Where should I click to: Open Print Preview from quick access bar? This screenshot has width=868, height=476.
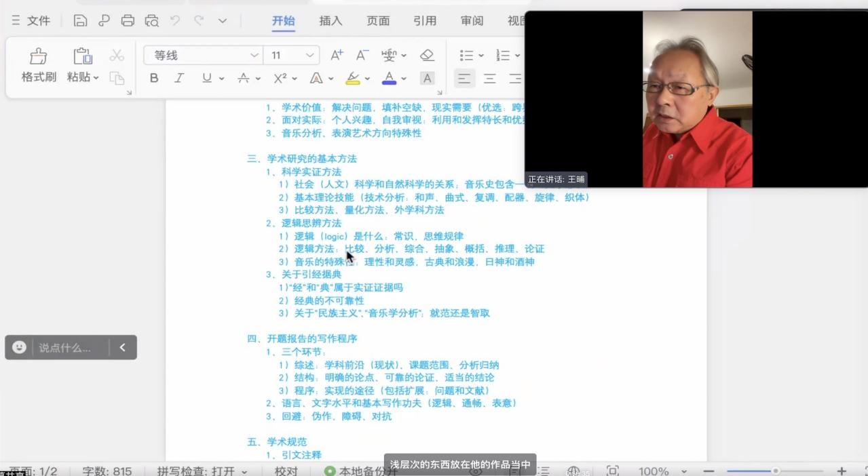pos(151,20)
